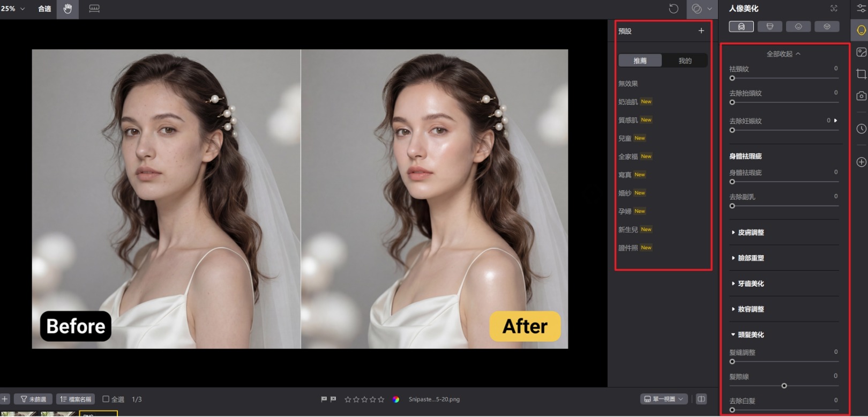Open the 未篩選 filter button
This screenshot has width=868, height=417.
[x=33, y=399]
